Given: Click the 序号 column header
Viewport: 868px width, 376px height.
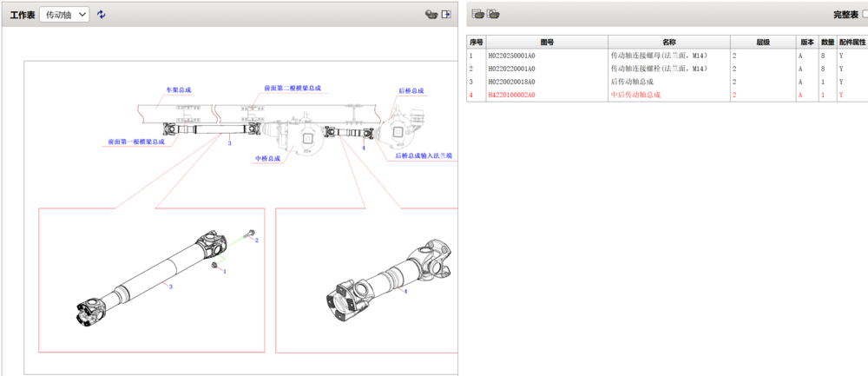Looking at the screenshot, I should pyautogui.click(x=476, y=42).
